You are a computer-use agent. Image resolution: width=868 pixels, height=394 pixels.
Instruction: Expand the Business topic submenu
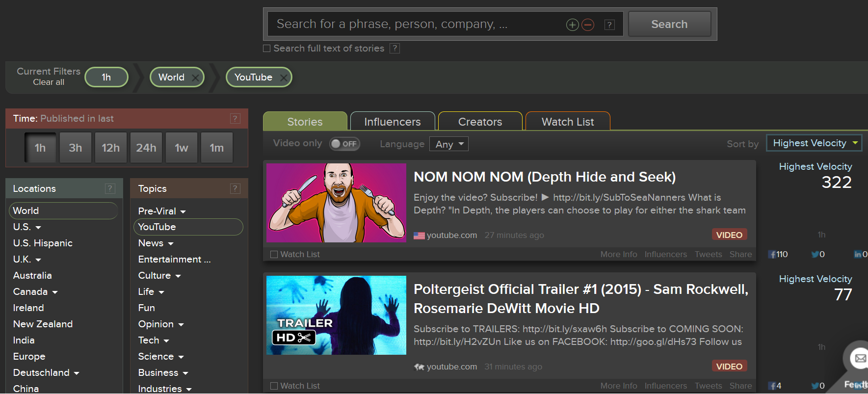[x=185, y=373]
